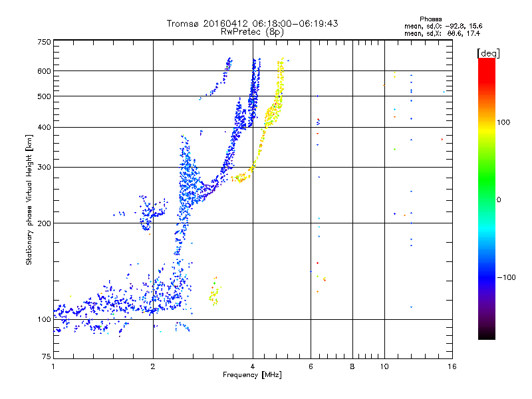Click the black bottom end of the colorbar
The width and height of the screenshot is (532, 399).
click(487, 335)
